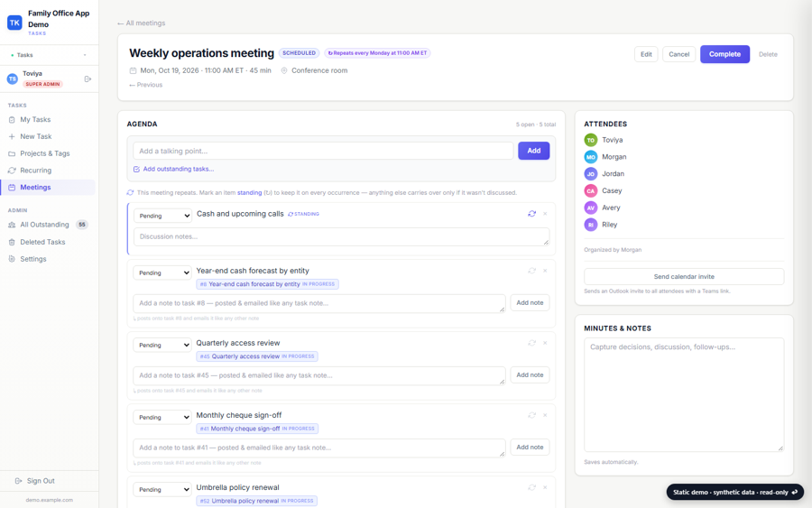Click Send calendar invite
Viewport: 812px width, 508px height.
[684, 276]
